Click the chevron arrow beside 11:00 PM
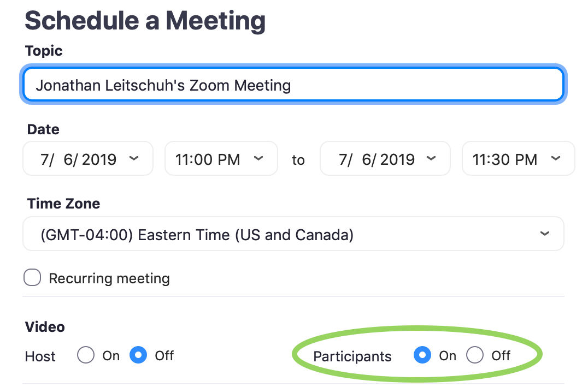Screen dimensions: 588x387 pyautogui.click(x=258, y=158)
